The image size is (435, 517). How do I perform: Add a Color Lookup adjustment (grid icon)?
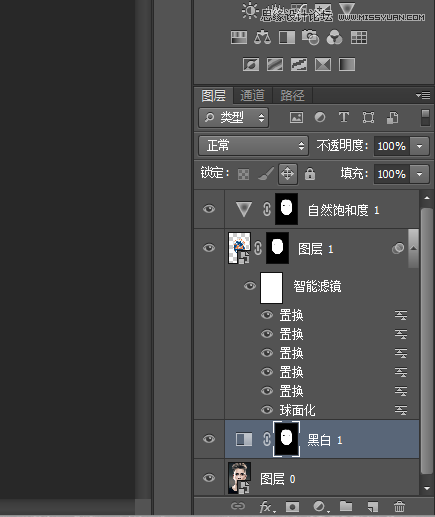point(359,38)
